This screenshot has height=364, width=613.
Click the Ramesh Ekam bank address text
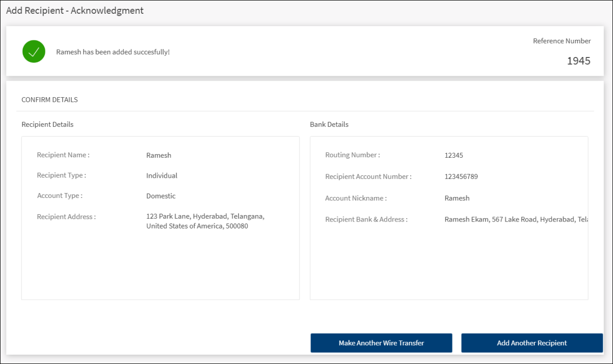(516, 220)
